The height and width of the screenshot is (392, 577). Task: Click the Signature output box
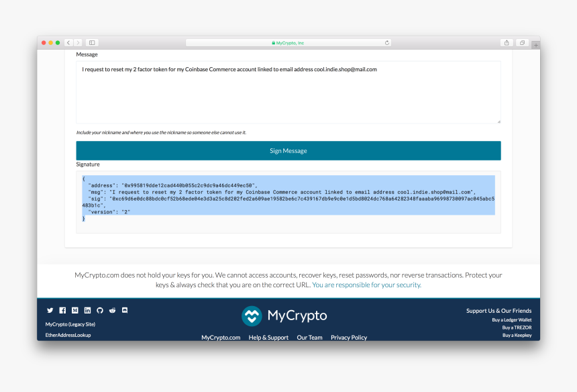[x=288, y=201]
